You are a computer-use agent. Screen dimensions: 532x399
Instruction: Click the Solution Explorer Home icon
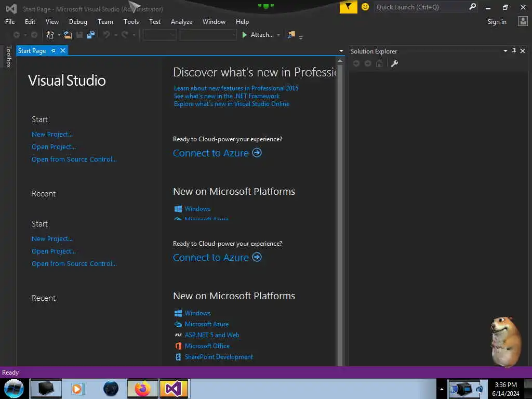[x=379, y=63]
